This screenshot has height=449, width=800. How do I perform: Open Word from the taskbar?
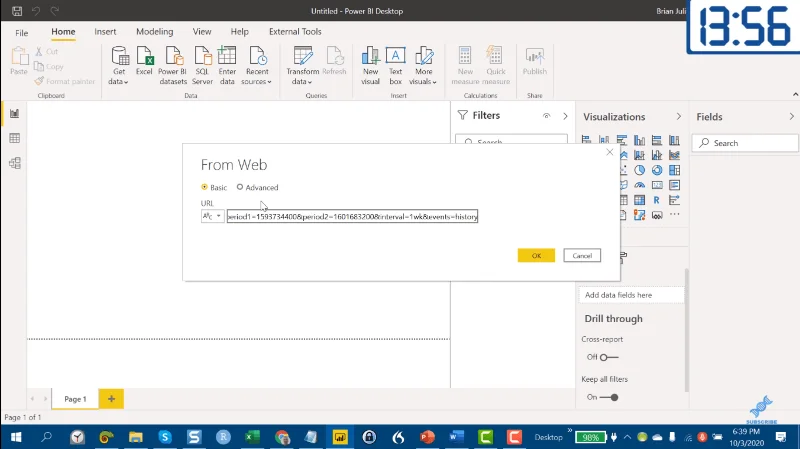tap(456, 437)
